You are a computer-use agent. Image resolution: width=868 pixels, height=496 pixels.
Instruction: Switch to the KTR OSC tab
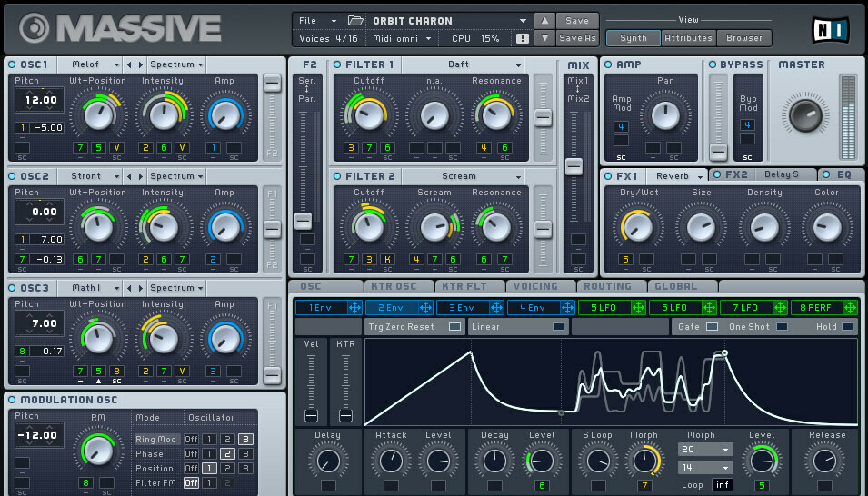(399, 287)
